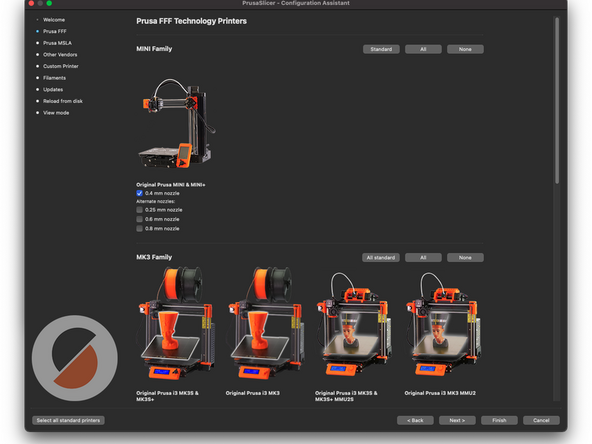Click All button for MK3 Family
The height and width of the screenshot is (444, 592).
click(x=423, y=257)
